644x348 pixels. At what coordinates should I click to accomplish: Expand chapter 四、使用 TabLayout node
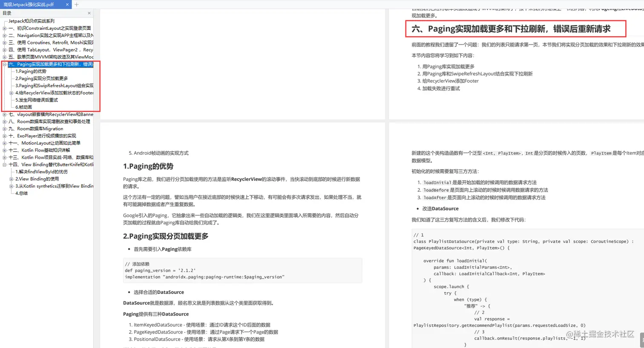click(x=5, y=50)
